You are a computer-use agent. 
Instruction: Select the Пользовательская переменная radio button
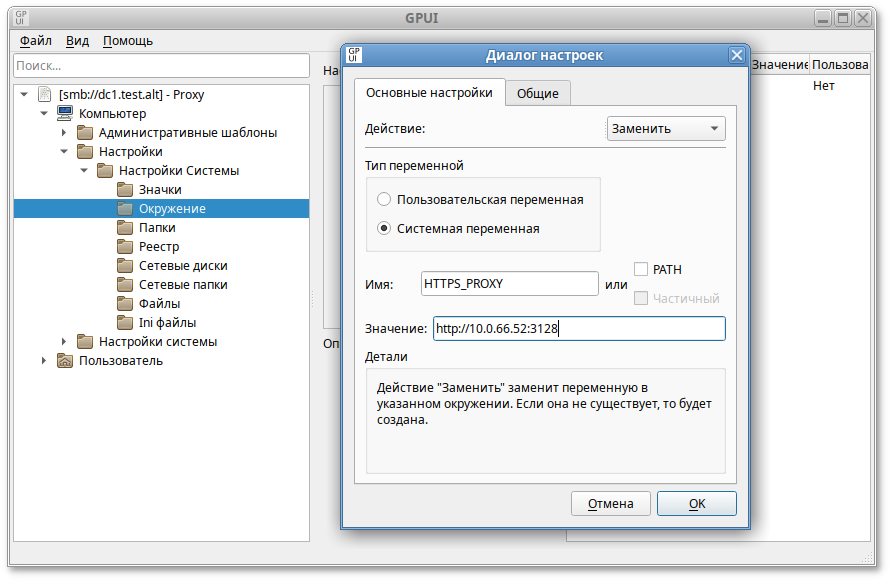384,199
